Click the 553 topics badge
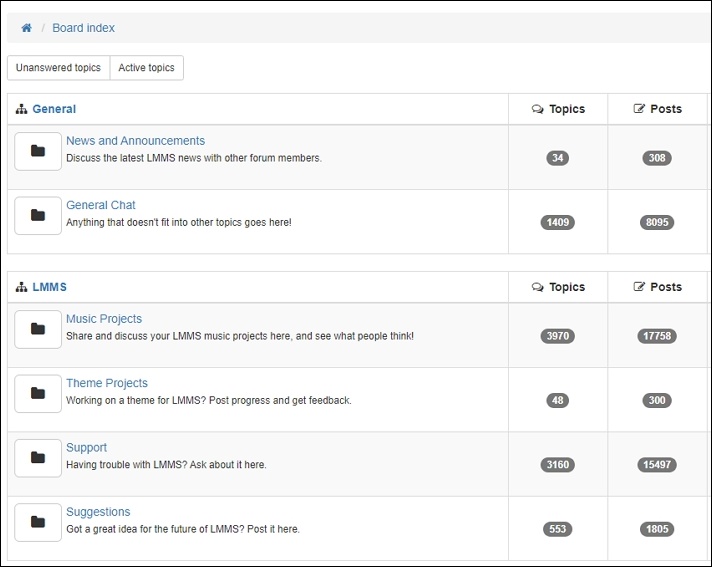Viewport: 712px width, 567px height. pos(558,529)
